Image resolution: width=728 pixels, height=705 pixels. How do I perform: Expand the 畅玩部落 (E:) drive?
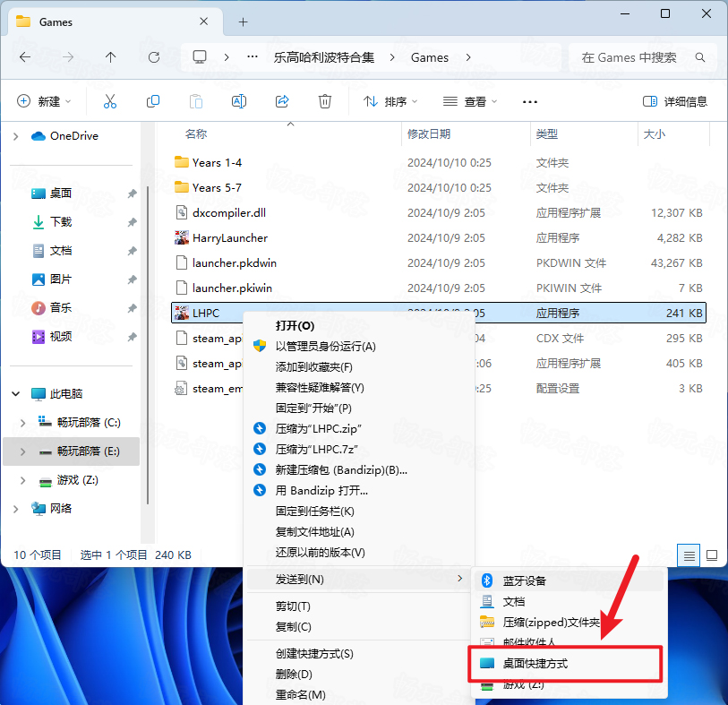click(x=22, y=451)
